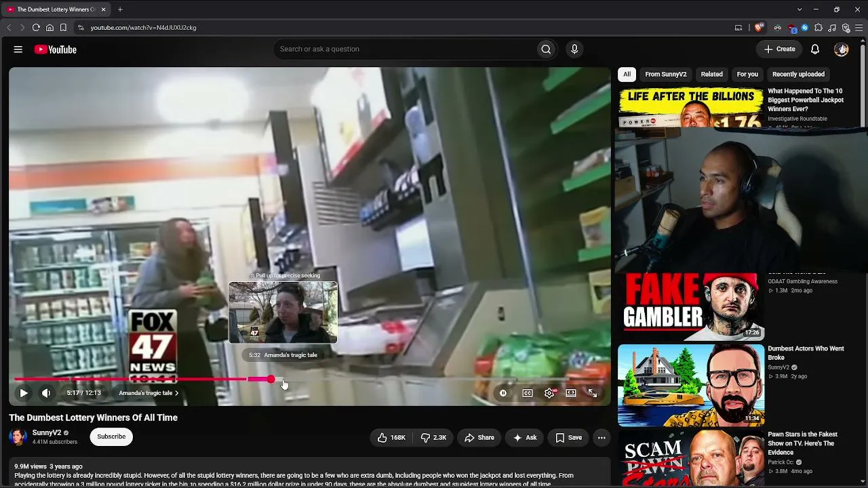Click the video title text

(93, 418)
